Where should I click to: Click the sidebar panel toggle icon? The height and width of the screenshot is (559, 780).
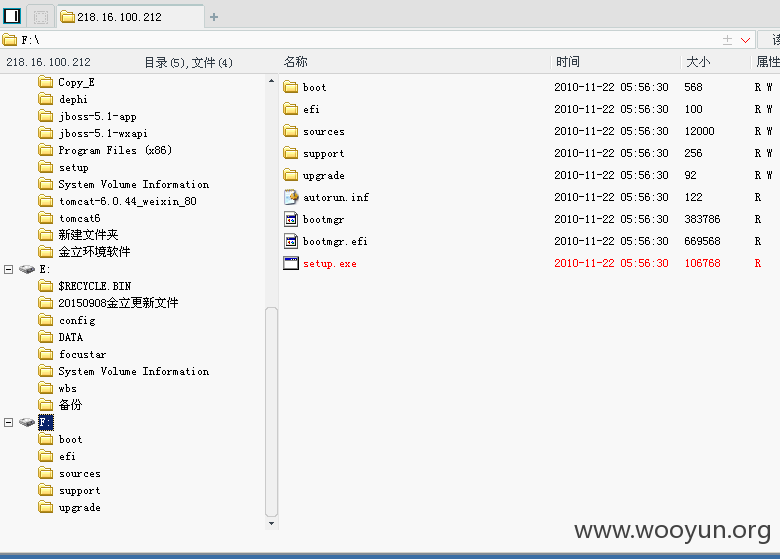(x=12, y=16)
